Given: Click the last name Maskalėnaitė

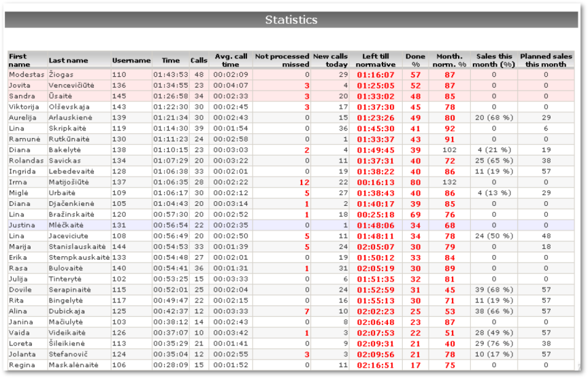Looking at the screenshot, I should point(73,365).
